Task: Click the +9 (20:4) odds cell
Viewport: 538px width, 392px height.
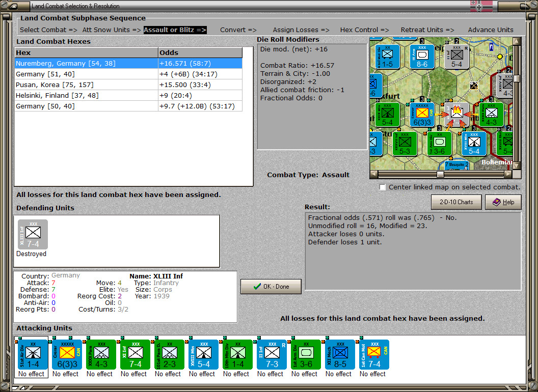Action: 200,95
